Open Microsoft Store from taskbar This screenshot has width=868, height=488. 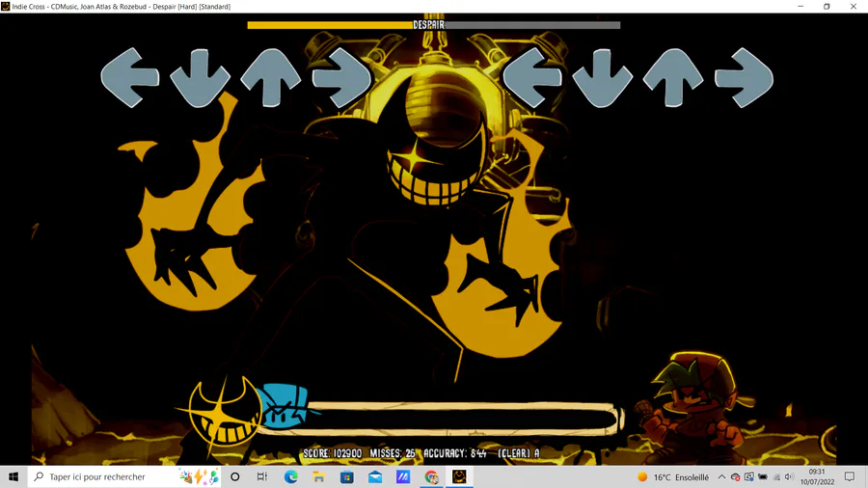(x=347, y=476)
